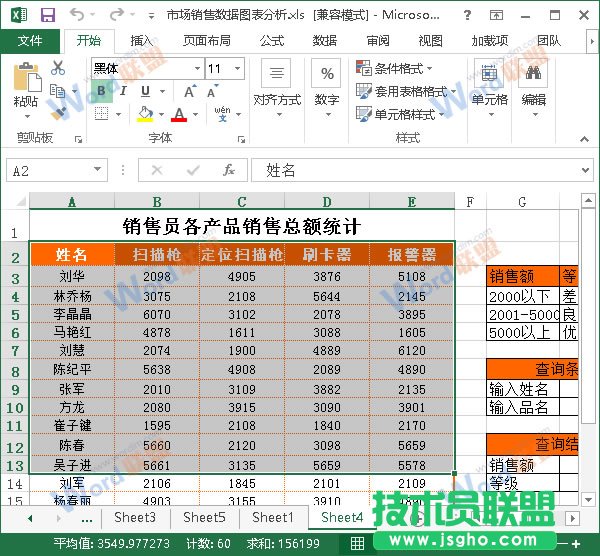Decrease font size with smaller A
This screenshot has width=600, height=556.
coord(212,91)
